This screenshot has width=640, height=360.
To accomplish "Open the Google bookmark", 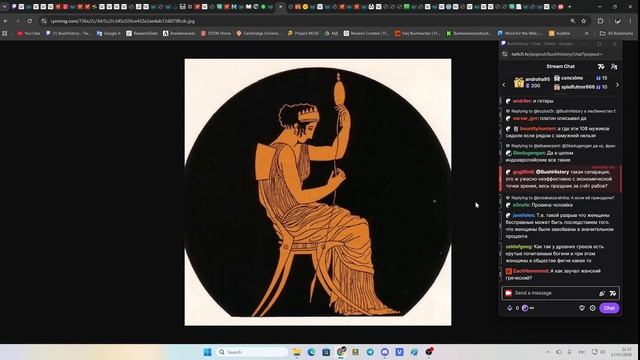I will click(109, 33).
